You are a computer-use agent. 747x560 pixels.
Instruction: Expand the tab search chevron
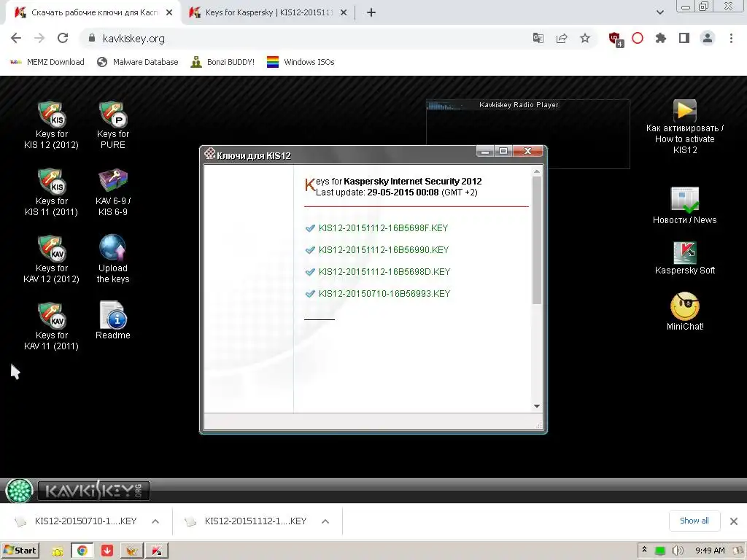click(659, 12)
